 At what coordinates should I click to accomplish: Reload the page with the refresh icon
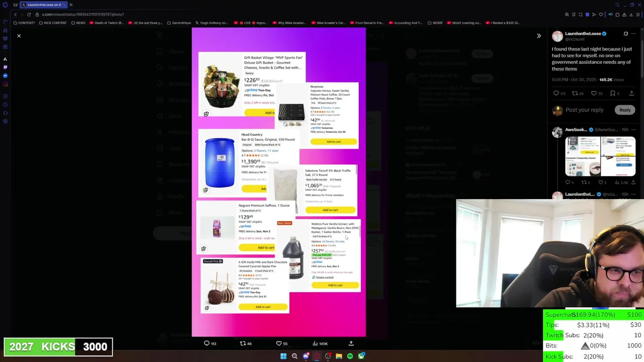29,15
